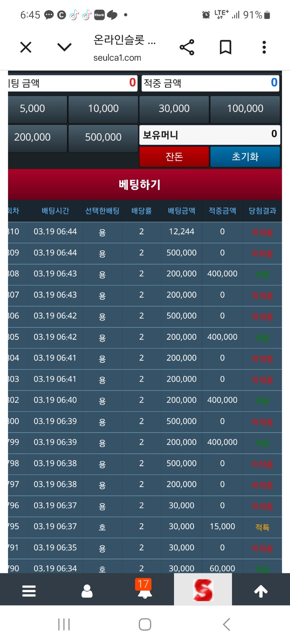
Task: Open the three-dot overflow menu
Action: [x=264, y=47]
